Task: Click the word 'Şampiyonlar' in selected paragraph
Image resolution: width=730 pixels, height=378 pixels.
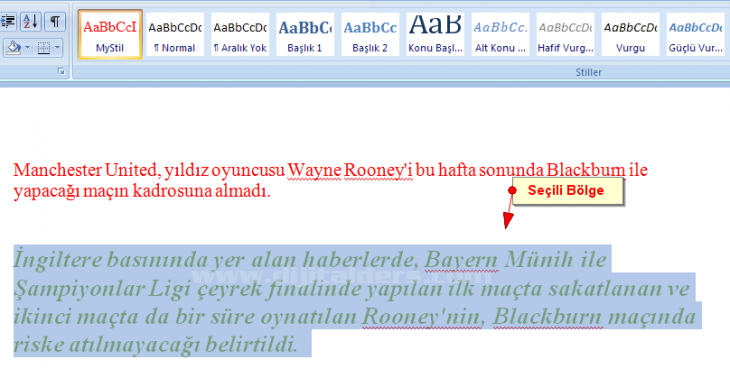Action: (x=79, y=290)
